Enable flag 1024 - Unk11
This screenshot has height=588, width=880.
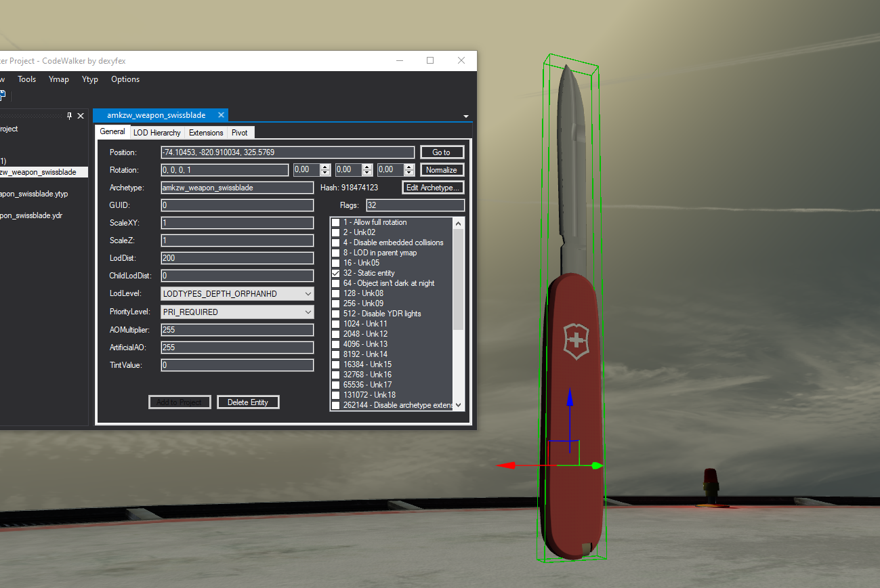[335, 324]
